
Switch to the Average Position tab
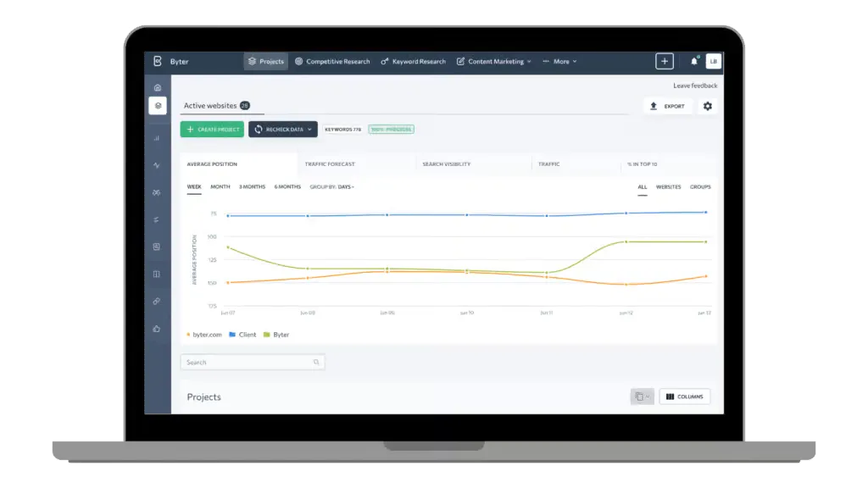[239, 164]
